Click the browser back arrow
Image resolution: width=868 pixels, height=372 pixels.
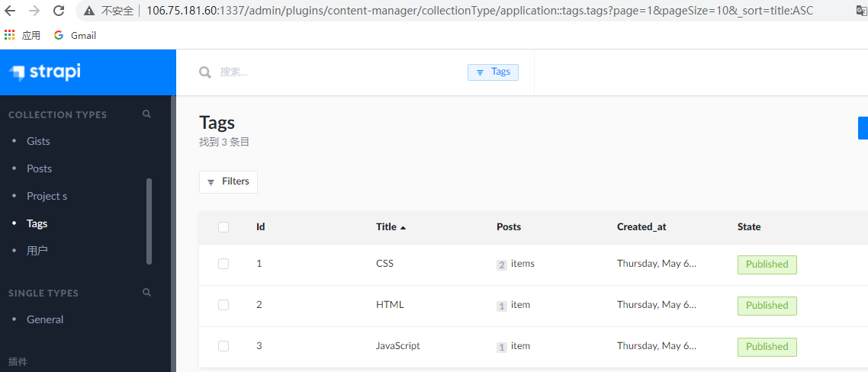pyautogui.click(x=11, y=11)
